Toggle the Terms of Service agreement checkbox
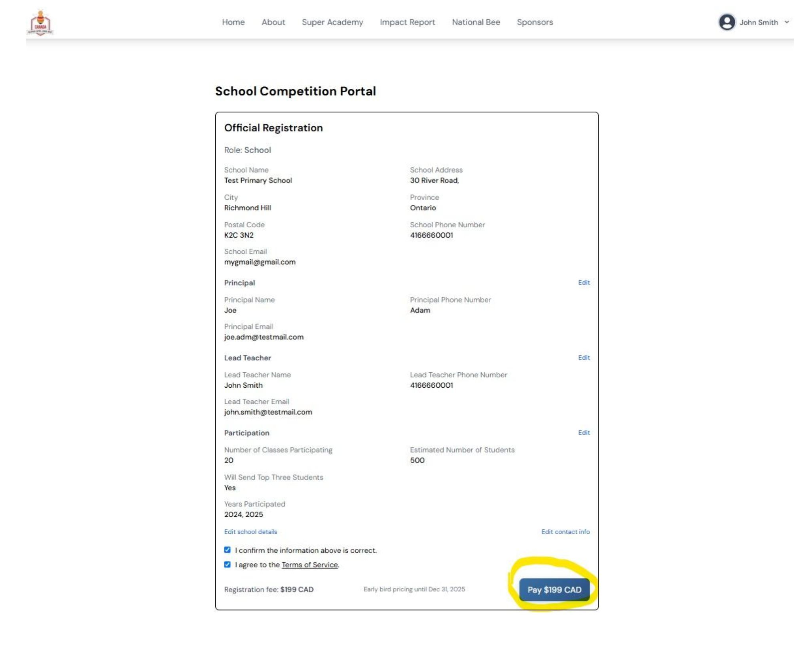Image resolution: width=812 pixels, height=651 pixels. (x=228, y=565)
